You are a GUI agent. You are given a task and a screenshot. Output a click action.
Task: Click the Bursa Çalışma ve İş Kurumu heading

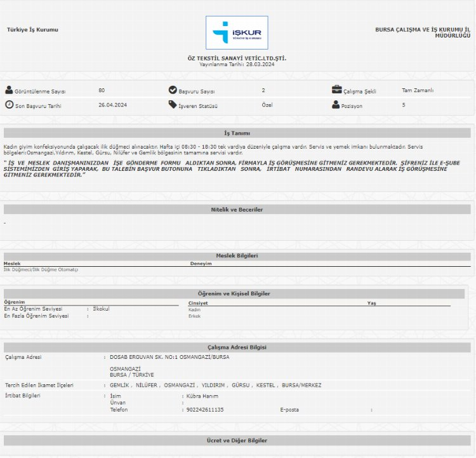coord(423,32)
